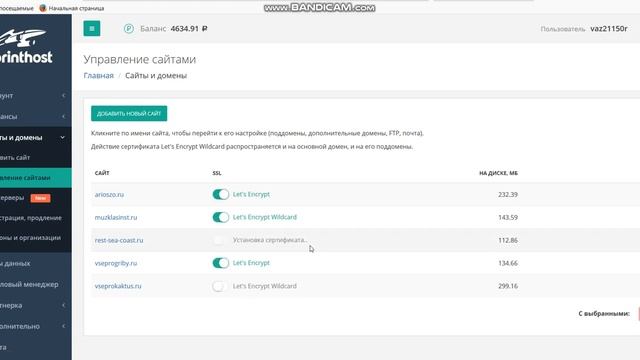Toggle the sidebar hamburger menu button
This screenshot has width=640, height=360.
[x=92, y=29]
